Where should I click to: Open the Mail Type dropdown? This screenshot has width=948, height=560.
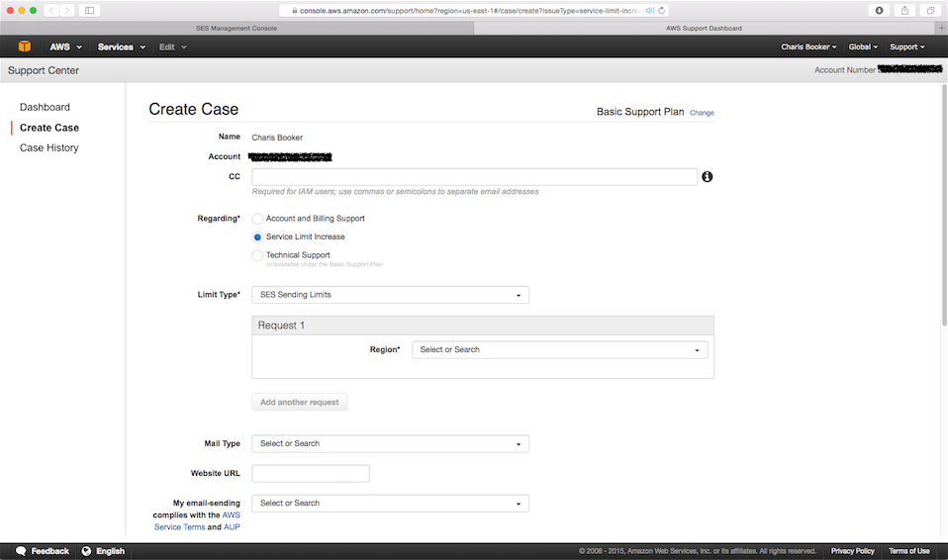click(x=391, y=443)
